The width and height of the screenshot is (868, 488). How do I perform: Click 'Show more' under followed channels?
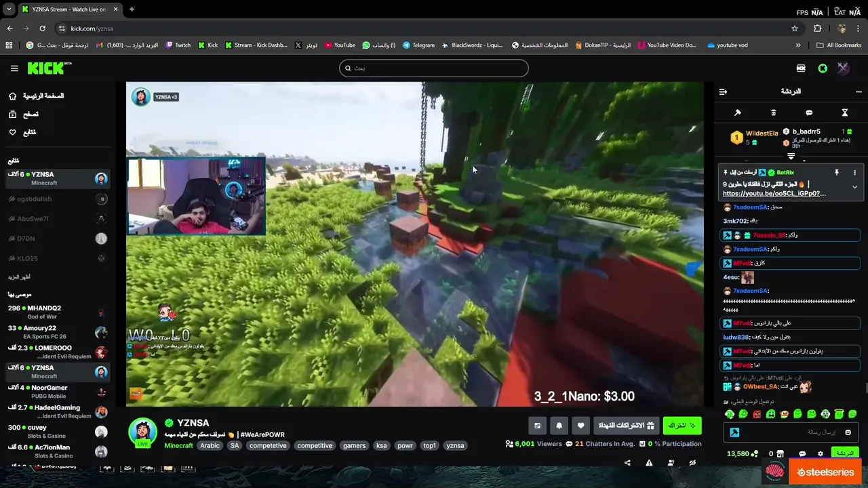19,277
